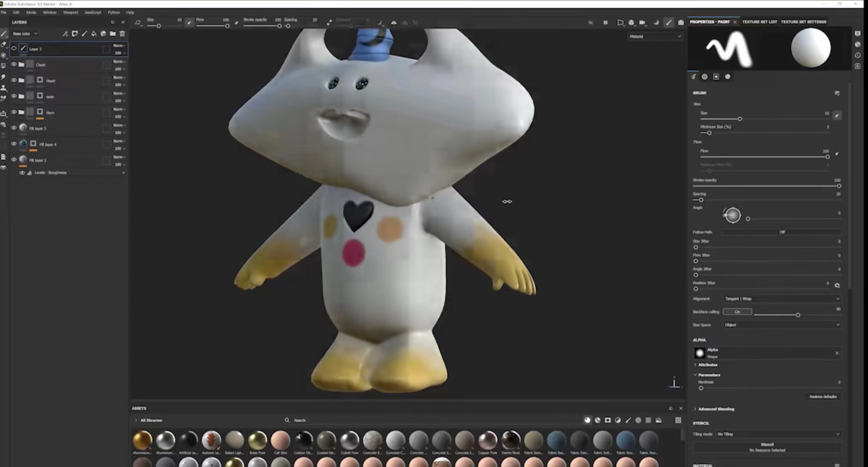The image size is (868, 467).
Task: Delete layer using the Layers trash icon
Action: point(122,34)
